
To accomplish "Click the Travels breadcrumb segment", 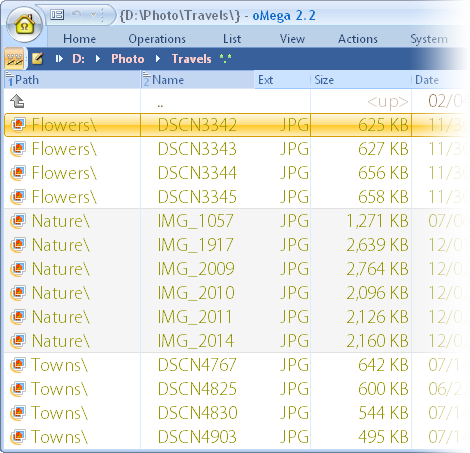I will pyautogui.click(x=191, y=59).
